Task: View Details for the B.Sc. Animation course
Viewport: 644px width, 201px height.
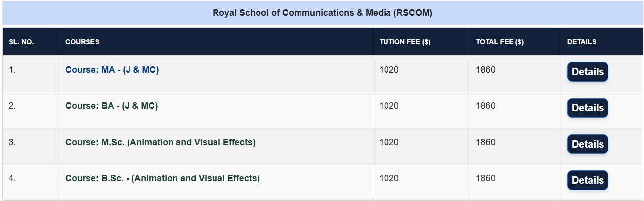Action: [x=588, y=181]
